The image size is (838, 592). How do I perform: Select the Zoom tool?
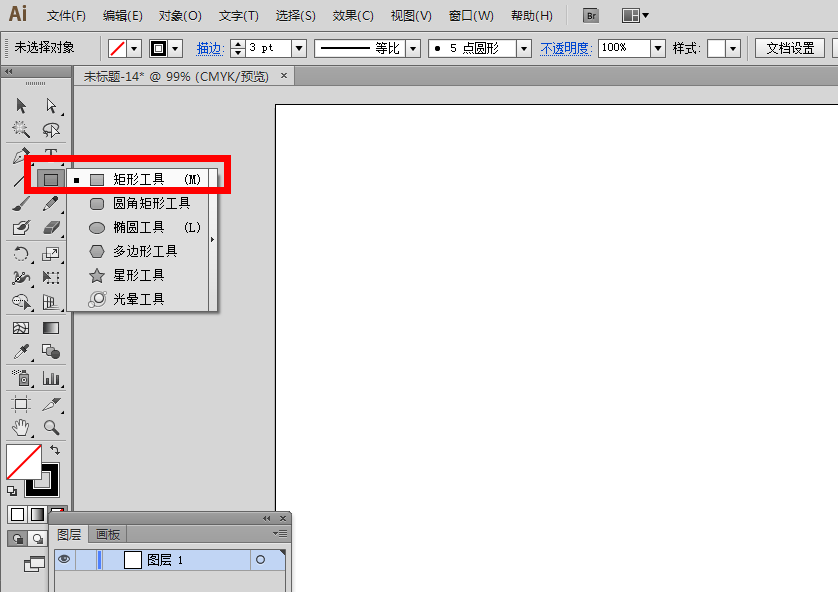(51, 427)
